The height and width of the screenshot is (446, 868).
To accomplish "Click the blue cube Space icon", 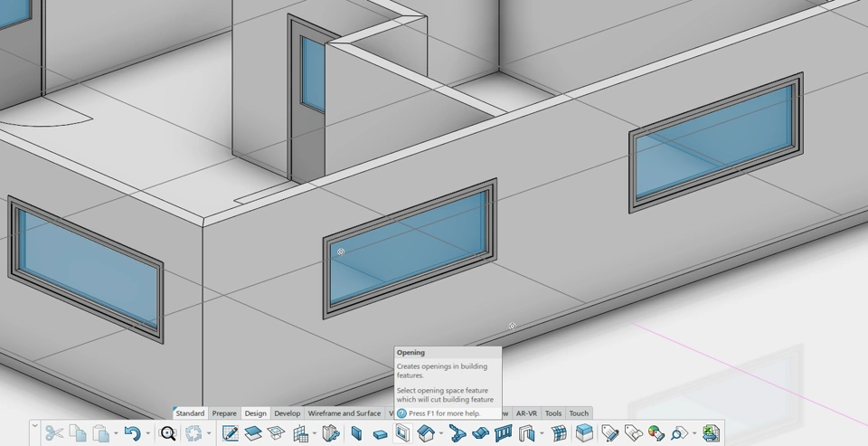I will (x=583, y=432).
